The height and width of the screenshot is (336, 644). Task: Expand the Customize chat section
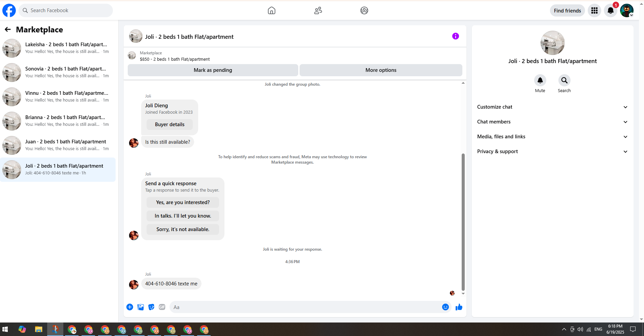point(553,107)
